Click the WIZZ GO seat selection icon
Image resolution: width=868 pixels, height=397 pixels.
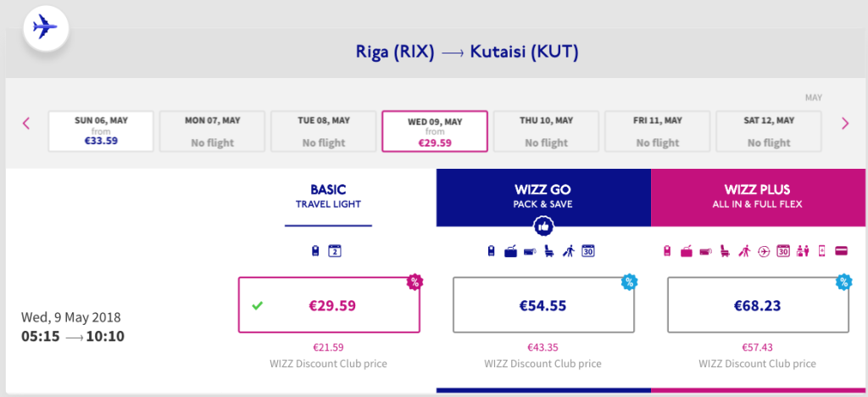(548, 251)
